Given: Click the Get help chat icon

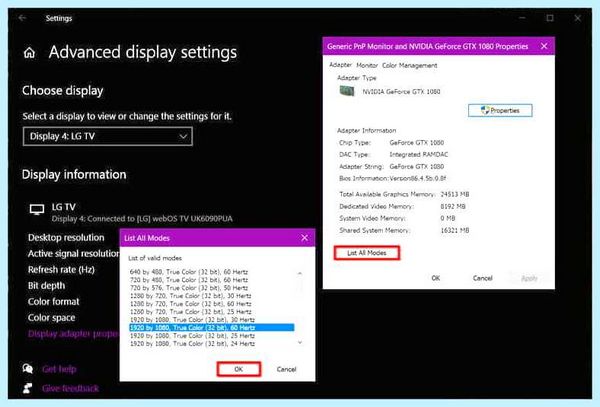Looking at the screenshot, I should 28,369.
